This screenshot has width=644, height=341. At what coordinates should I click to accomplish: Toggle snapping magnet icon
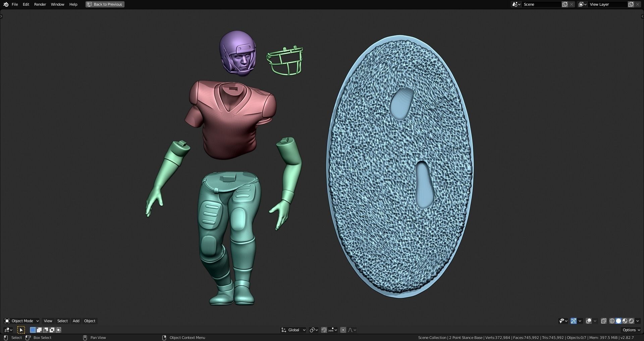[324, 330]
